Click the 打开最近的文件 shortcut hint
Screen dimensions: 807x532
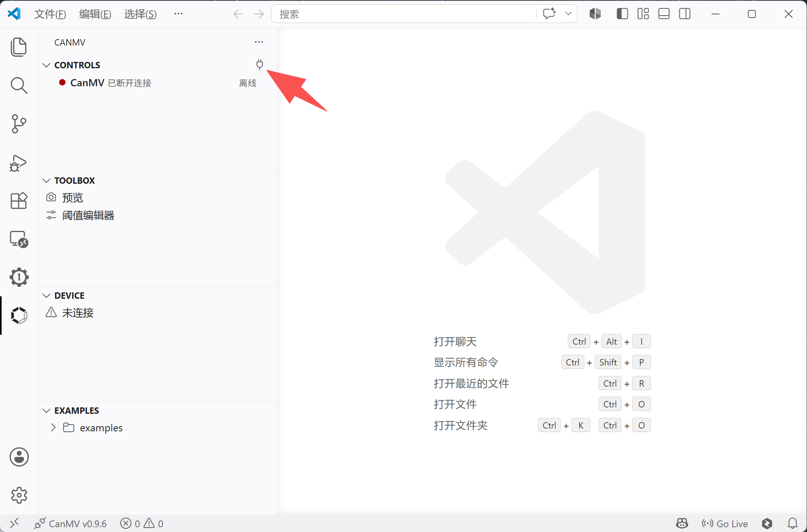click(x=471, y=383)
